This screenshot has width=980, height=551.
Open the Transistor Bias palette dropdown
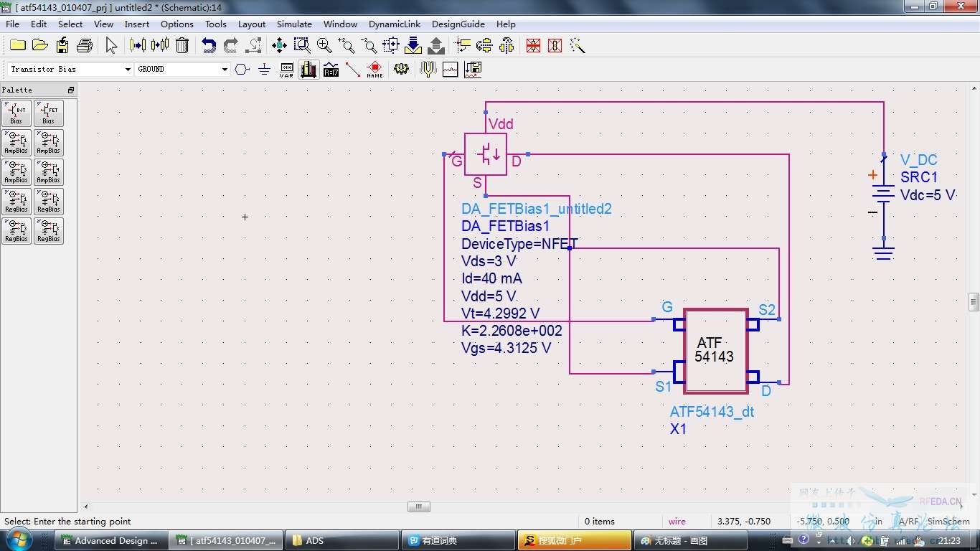coord(128,69)
